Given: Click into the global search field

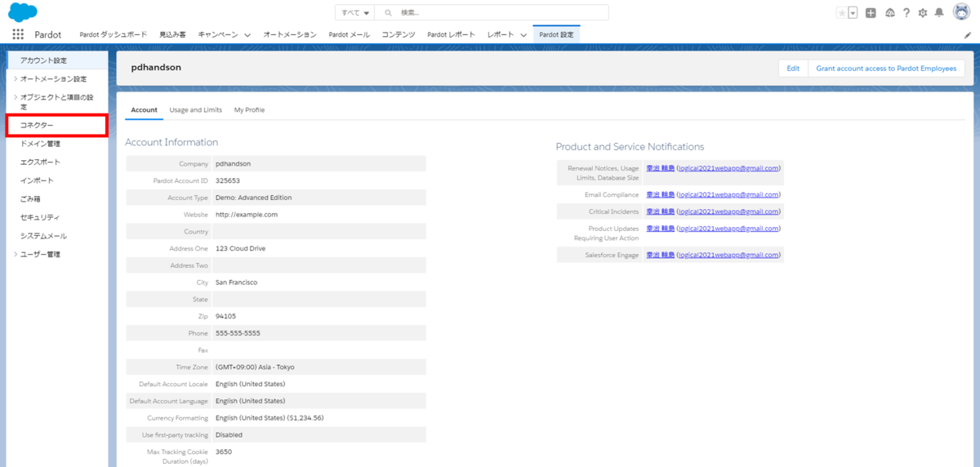Looking at the screenshot, I should pyautogui.click(x=491, y=13).
